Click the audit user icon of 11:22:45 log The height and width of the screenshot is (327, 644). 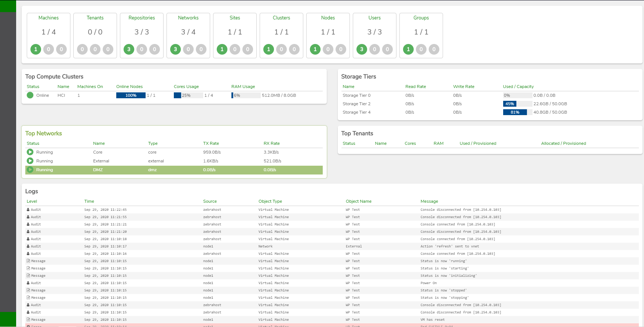pyautogui.click(x=28, y=210)
